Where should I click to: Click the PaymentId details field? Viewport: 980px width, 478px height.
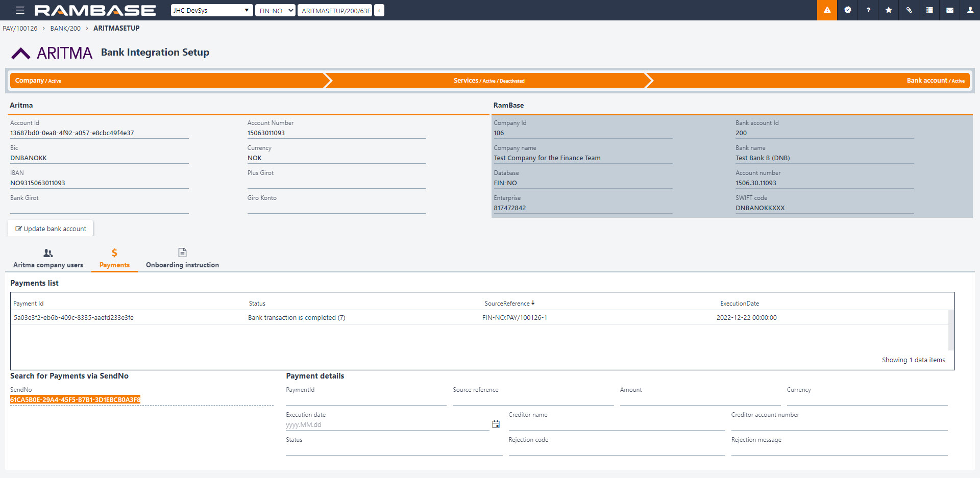[366, 399]
